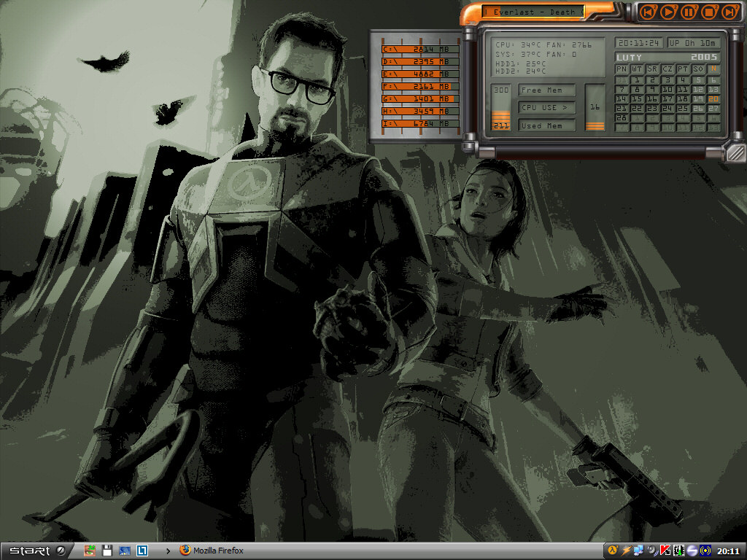
Task: Select highlighted day 20 in calendar
Action: (713, 99)
